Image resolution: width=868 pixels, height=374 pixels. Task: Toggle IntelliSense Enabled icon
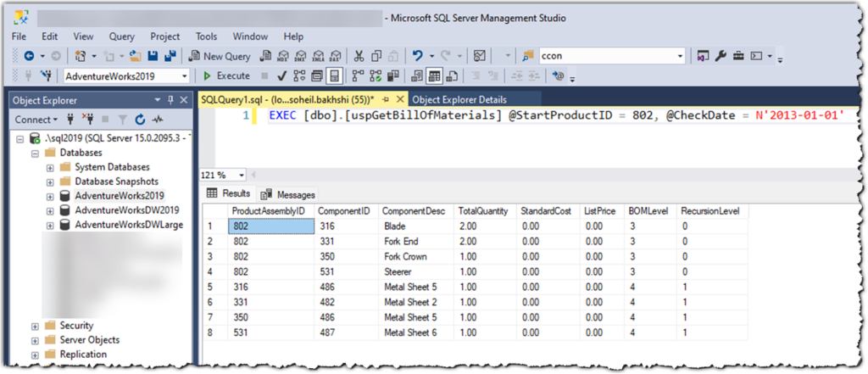(x=334, y=75)
